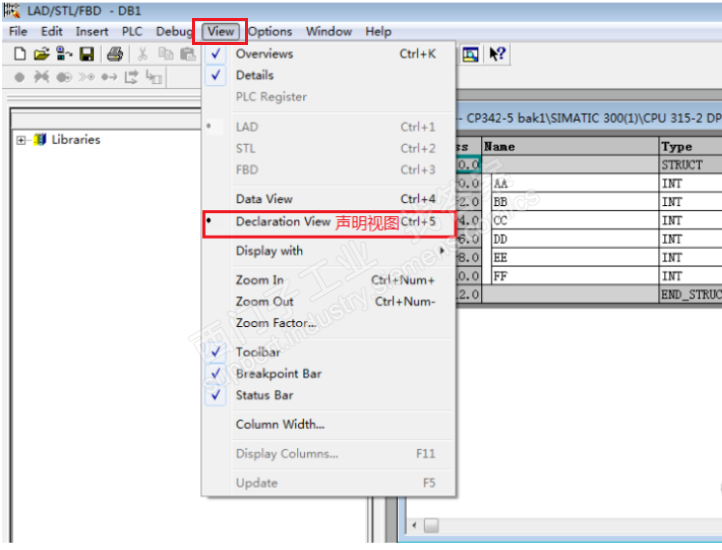Click the Name column header
This screenshot has width=722, height=550.
pos(570,146)
